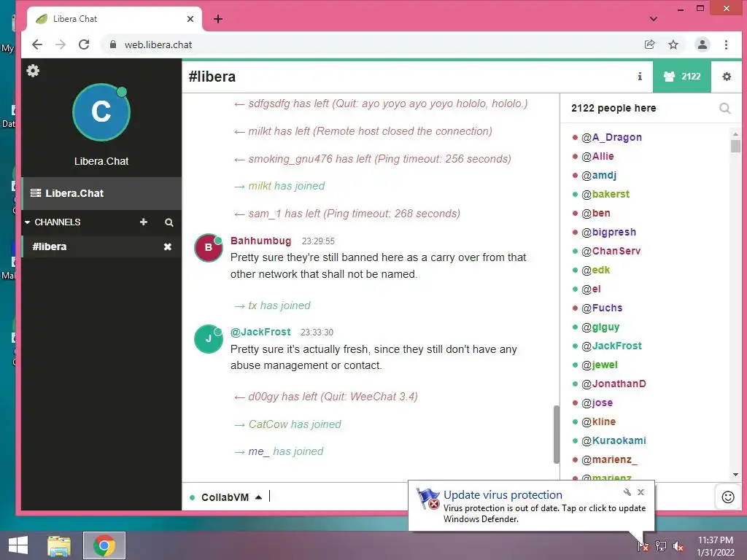Click the Bahhumbug nickname in the message
The height and width of the screenshot is (560, 747).
pyautogui.click(x=260, y=241)
